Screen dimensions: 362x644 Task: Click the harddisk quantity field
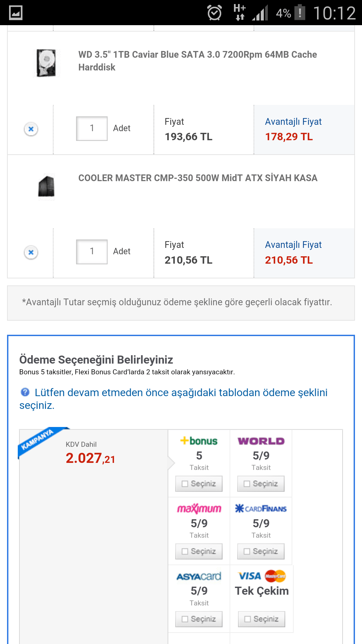(x=92, y=128)
